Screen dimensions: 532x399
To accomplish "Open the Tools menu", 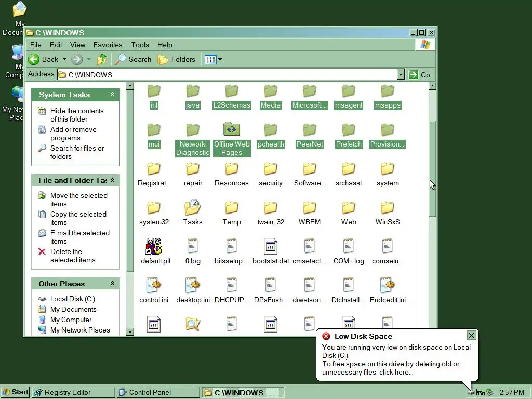I will pos(140,45).
